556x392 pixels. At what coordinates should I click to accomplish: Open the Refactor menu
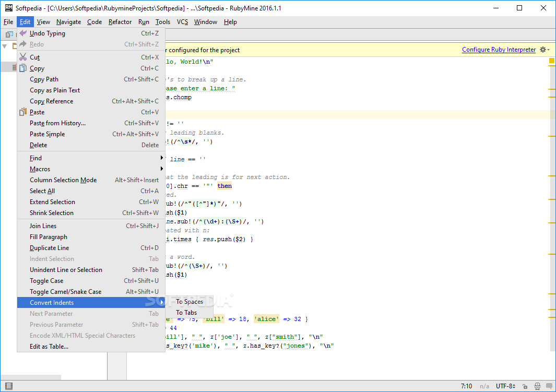click(120, 22)
